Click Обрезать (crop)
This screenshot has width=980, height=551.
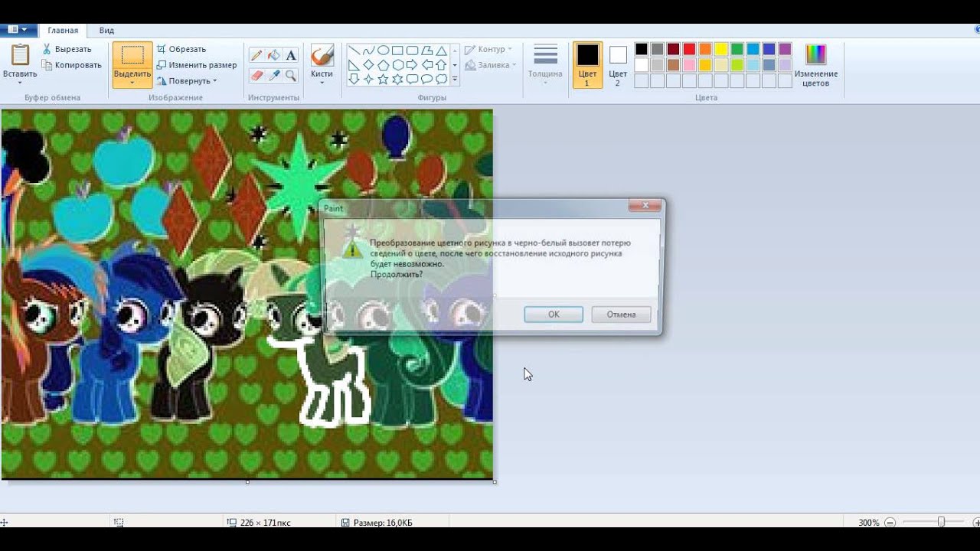(181, 49)
